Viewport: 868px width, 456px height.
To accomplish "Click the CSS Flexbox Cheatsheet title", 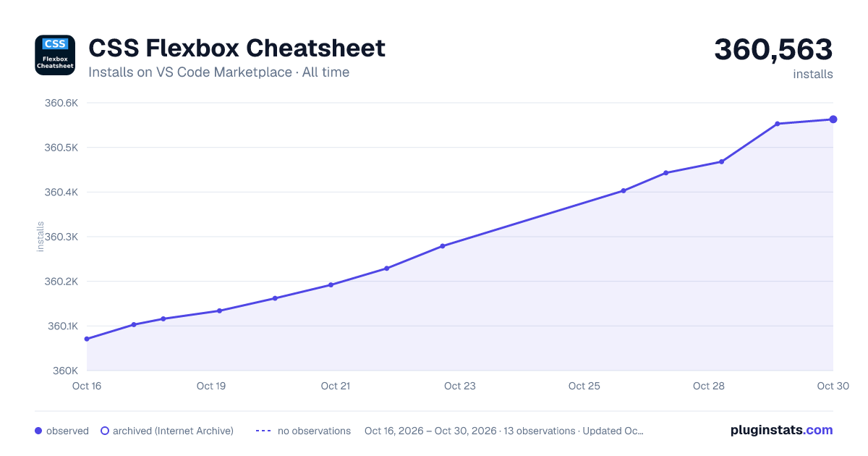I will tap(237, 48).
